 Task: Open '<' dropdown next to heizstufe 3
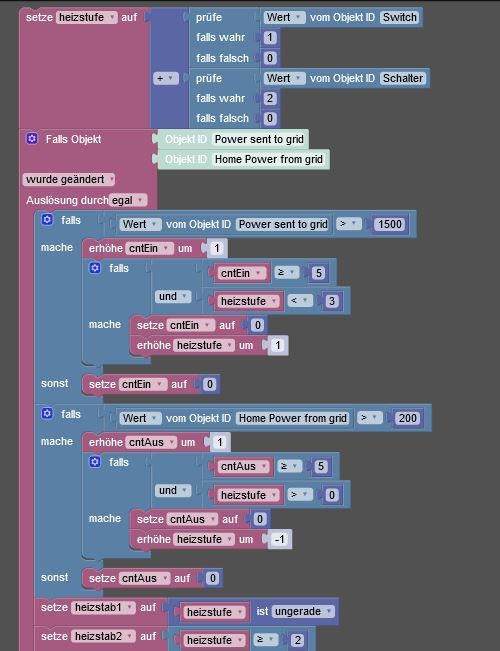(300, 301)
